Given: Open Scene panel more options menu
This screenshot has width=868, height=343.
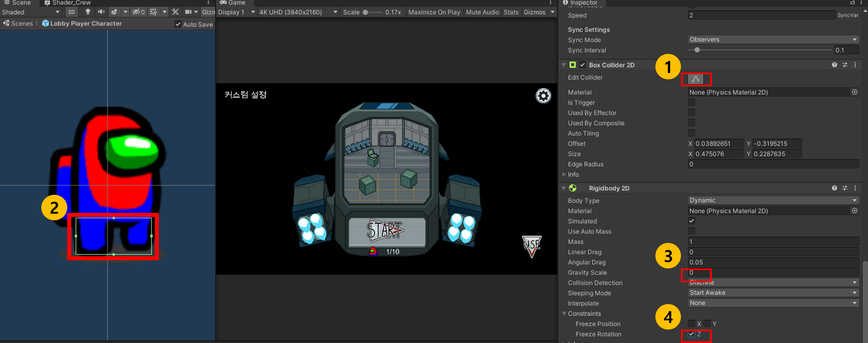Looking at the screenshot, I should tap(209, 3).
